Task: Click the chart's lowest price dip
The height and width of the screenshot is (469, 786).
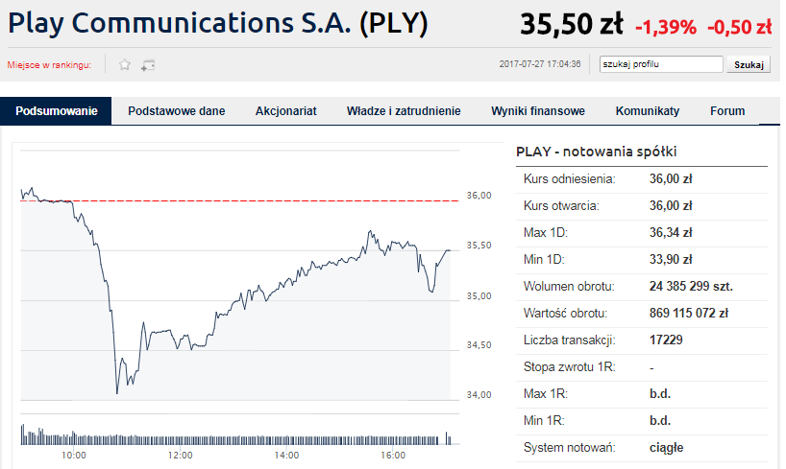Action: pyautogui.click(x=117, y=392)
